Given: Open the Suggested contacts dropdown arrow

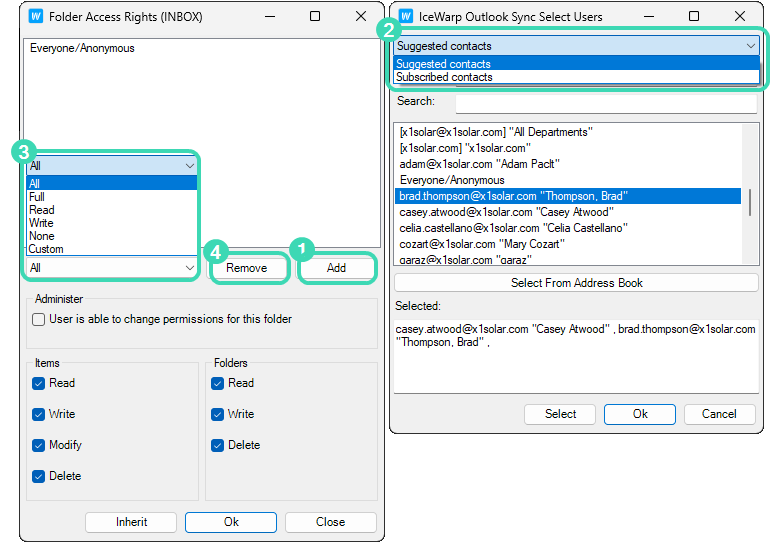Looking at the screenshot, I should click(751, 46).
